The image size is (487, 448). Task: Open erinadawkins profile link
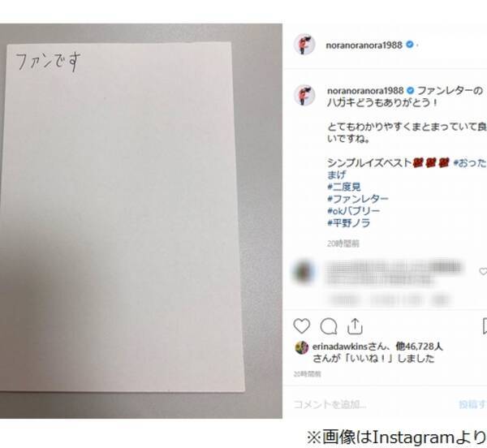(x=340, y=347)
